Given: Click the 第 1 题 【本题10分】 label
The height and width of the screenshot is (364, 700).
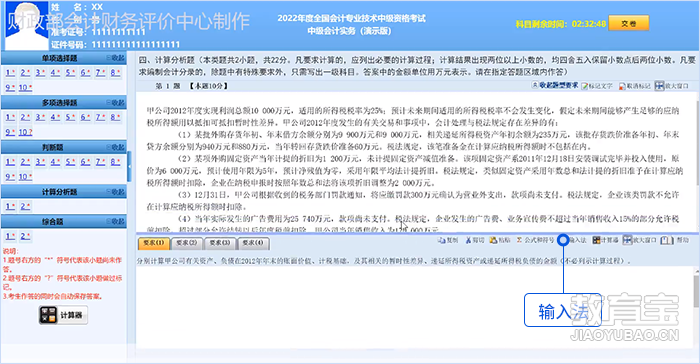Looking at the screenshot, I should click(x=191, y=86).
